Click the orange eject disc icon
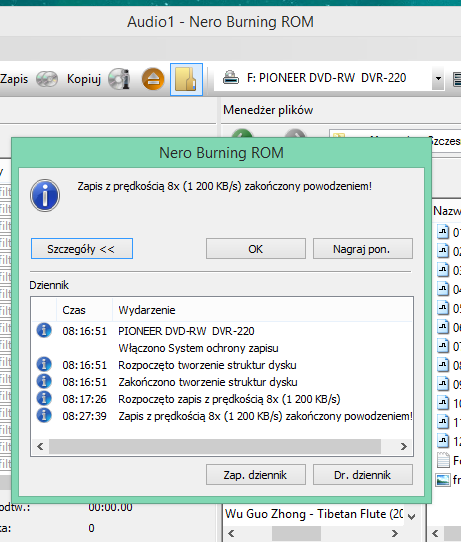Viewport: 461px width, 542px height. point(153,79)
